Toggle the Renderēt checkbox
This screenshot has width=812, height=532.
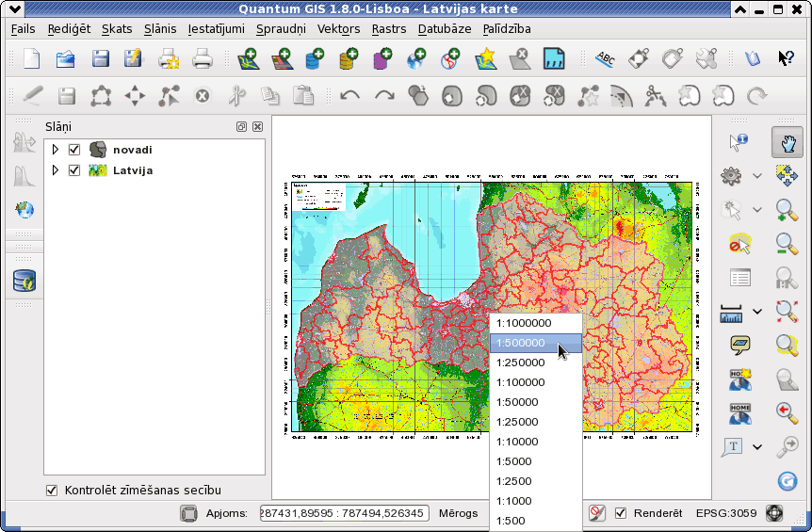pyautogui.click(x=621, y=513)
